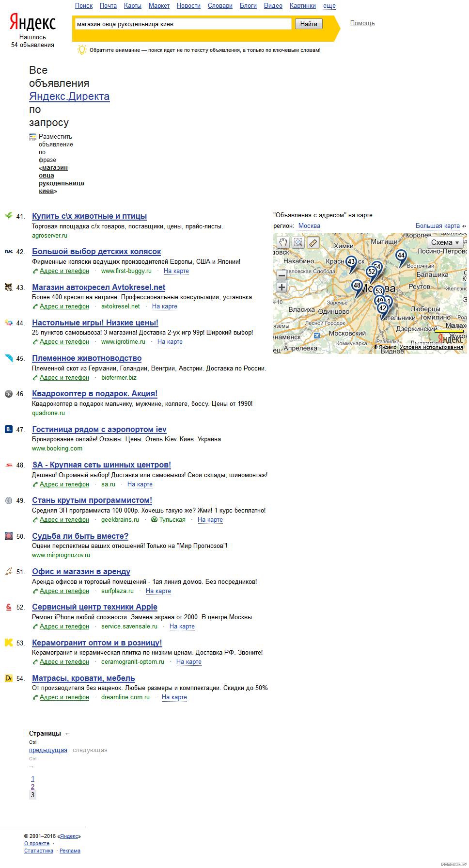Open ad 'Купить с\х животные и птицы'

coord(89,216)
